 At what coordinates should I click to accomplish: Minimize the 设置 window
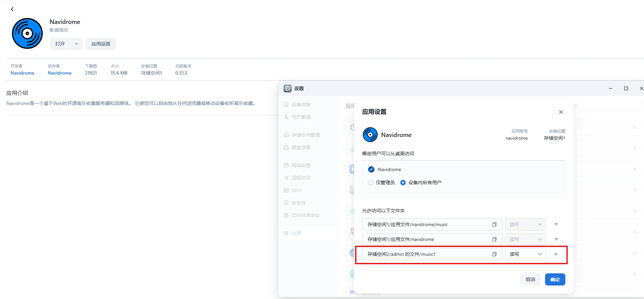tap(611, 88)
